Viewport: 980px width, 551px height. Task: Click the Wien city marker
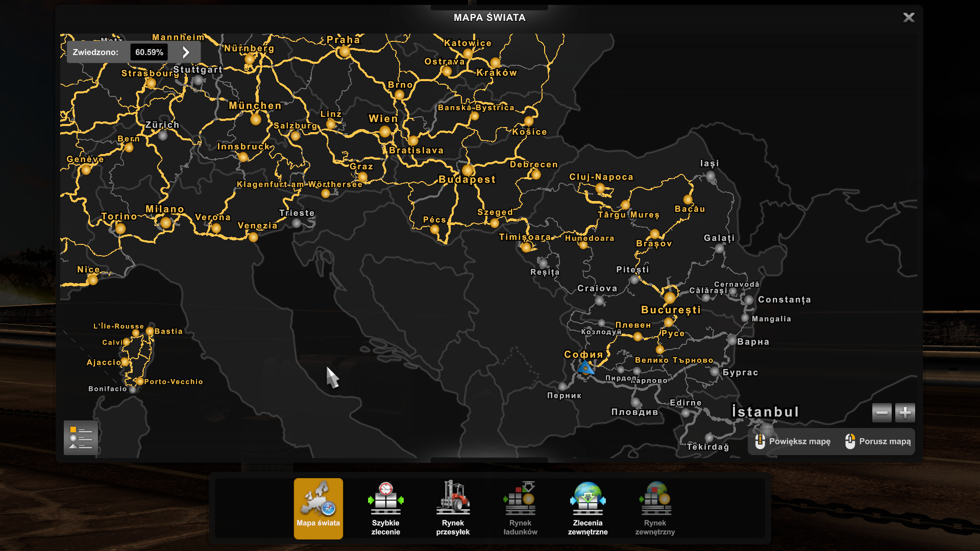(x=385, y=132)
